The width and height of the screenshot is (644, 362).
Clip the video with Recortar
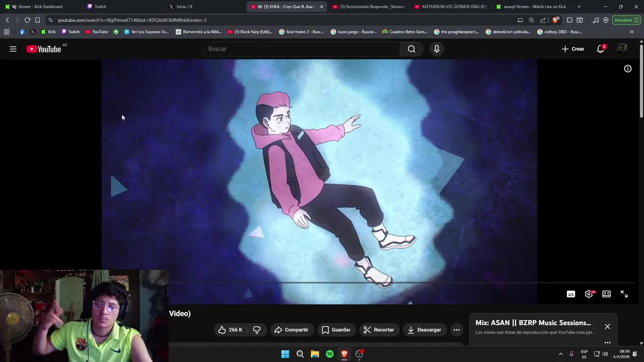coord(379,330)
